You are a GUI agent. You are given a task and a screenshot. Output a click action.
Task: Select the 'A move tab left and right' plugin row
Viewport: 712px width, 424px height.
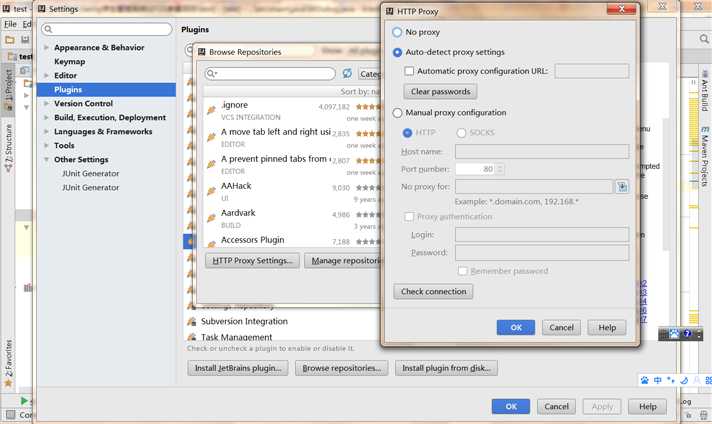[293, 137]
